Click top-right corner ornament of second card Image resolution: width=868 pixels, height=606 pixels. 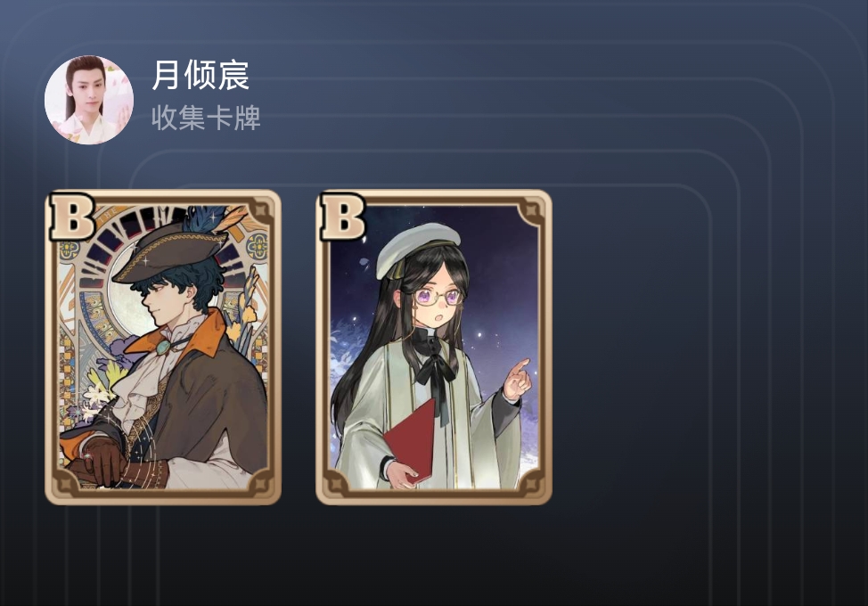pyautogui.click(x=529, y=212)
